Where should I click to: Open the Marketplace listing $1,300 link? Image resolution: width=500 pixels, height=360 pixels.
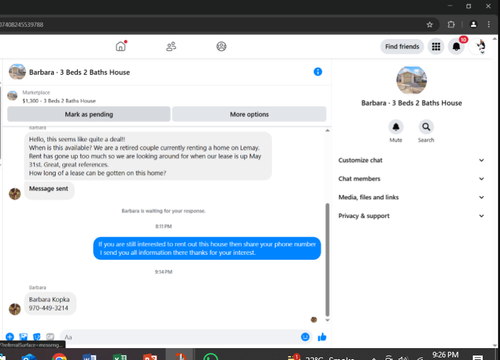[x=59, y=101]
